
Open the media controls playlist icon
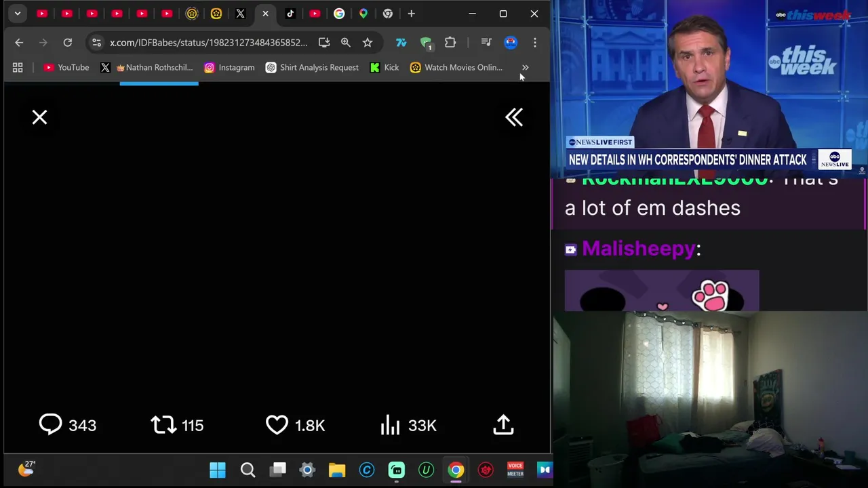click(x=486, y=43)
